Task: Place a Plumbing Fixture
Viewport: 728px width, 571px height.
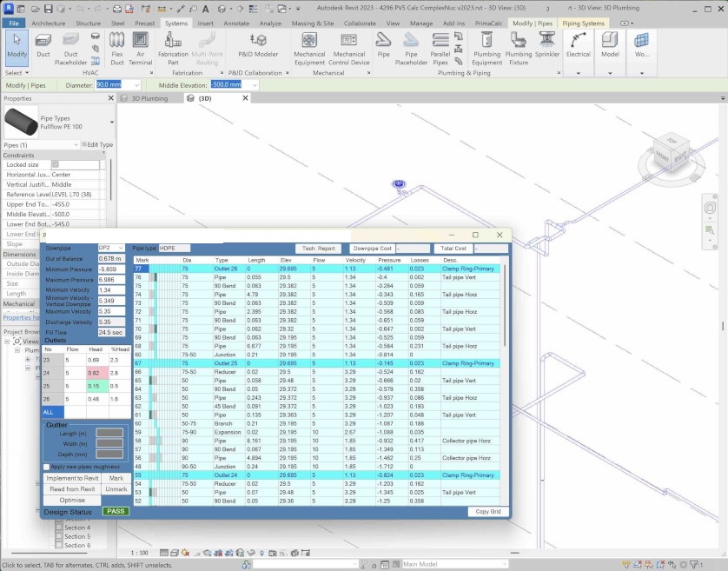Action: pos(519,49)
